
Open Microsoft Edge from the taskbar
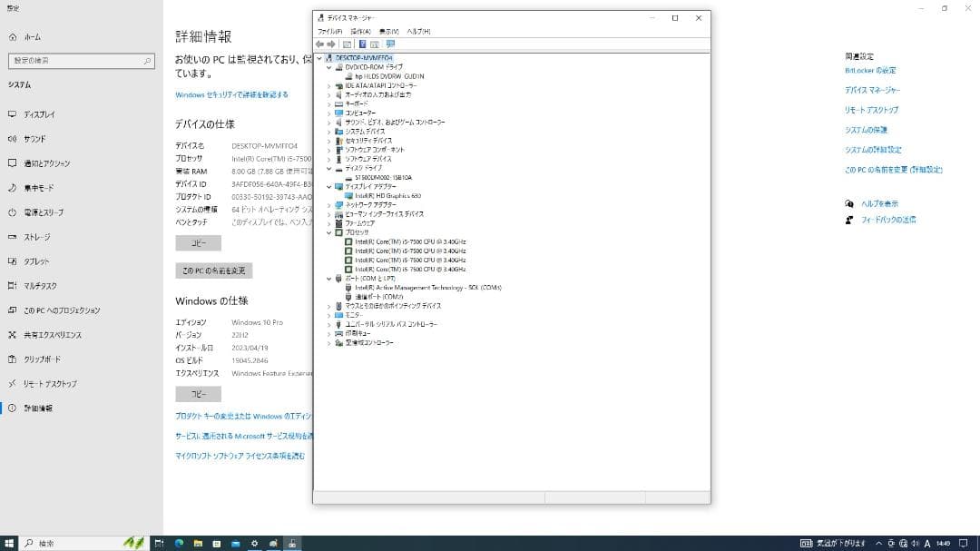(179, 545)
